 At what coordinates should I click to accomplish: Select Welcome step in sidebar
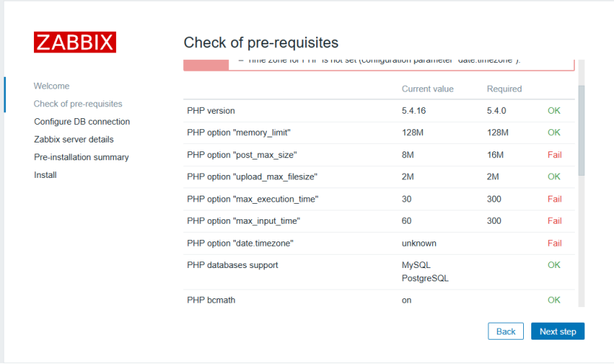click(x=52, y=86)
